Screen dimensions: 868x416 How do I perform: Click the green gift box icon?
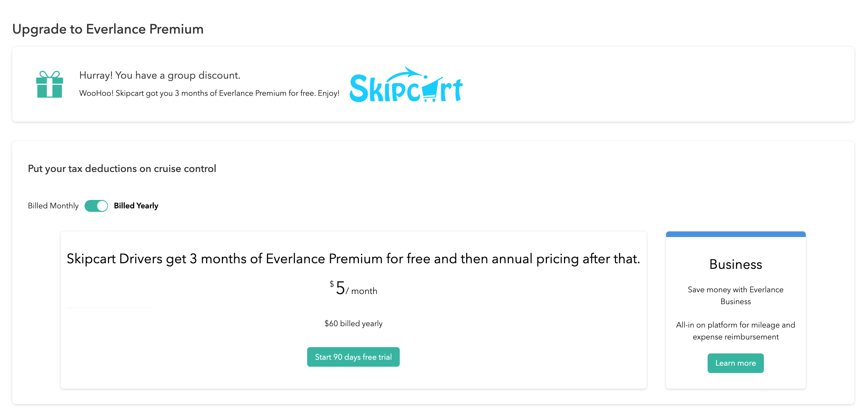(x=50, y=84)
